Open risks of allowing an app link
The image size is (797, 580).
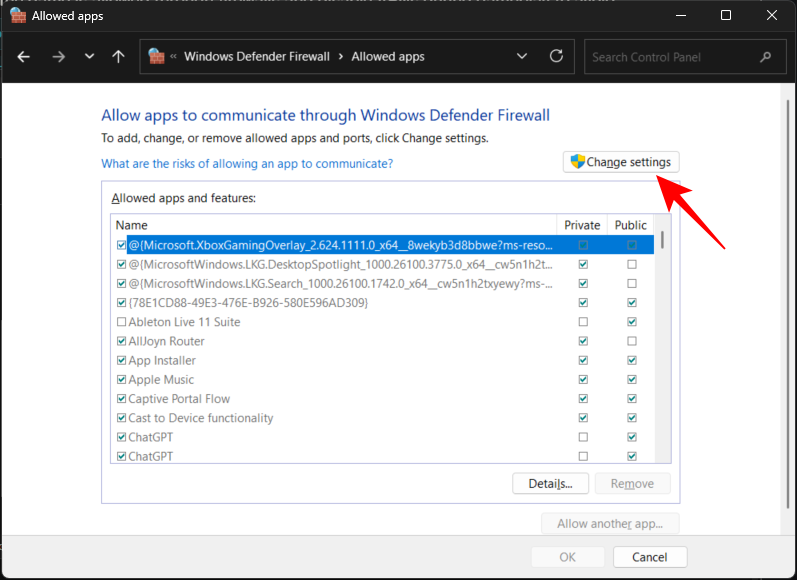pos(247,163)
